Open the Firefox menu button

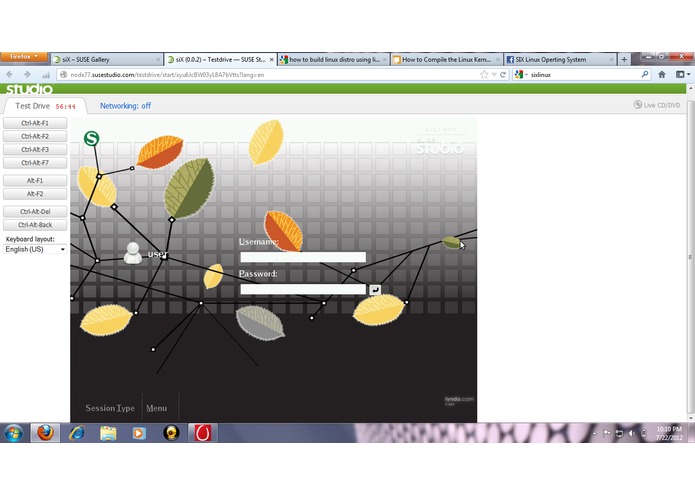point(24,57)
